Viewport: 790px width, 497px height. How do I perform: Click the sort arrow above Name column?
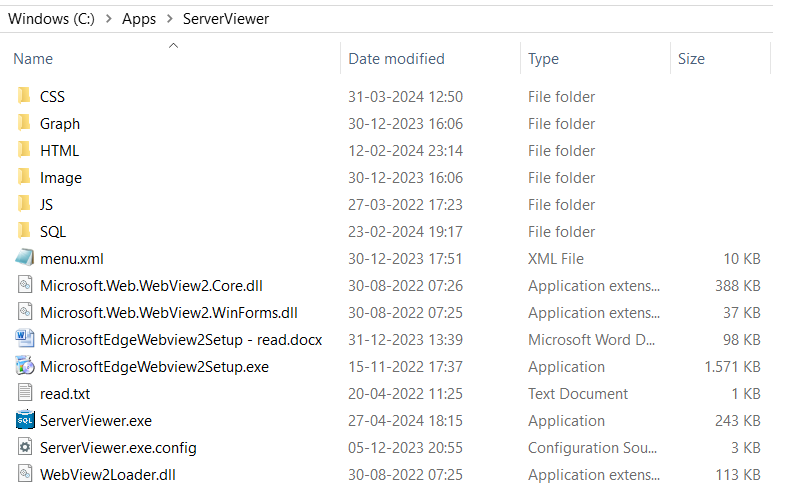point(174,46)
